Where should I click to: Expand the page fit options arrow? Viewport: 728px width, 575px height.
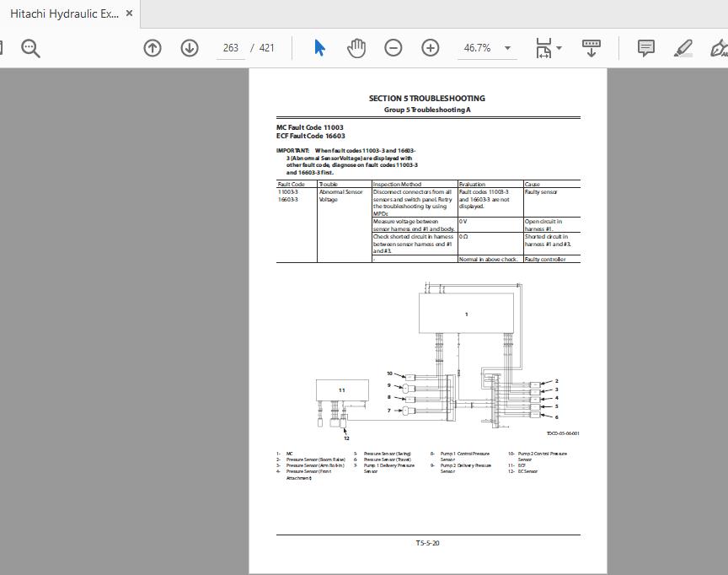[x=559, y=48]
